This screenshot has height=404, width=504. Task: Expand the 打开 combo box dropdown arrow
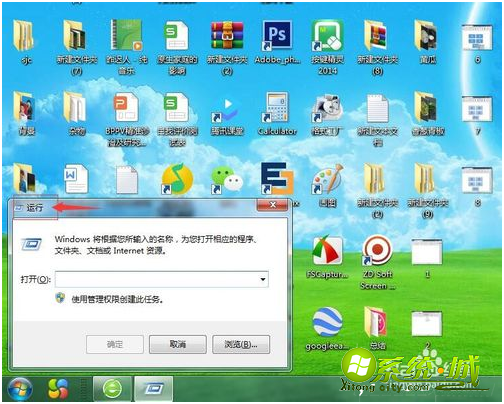pyautogui.click(x=263, y=279)
